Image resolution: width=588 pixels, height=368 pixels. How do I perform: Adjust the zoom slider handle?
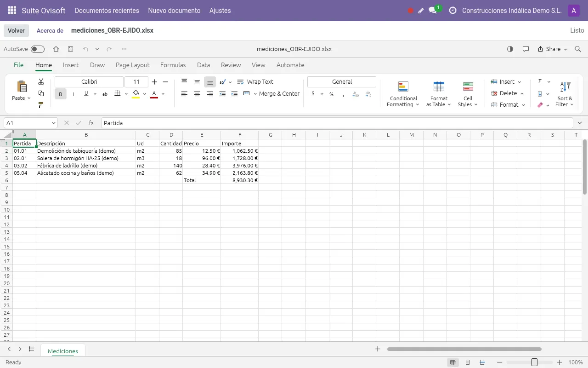[534, 362]
